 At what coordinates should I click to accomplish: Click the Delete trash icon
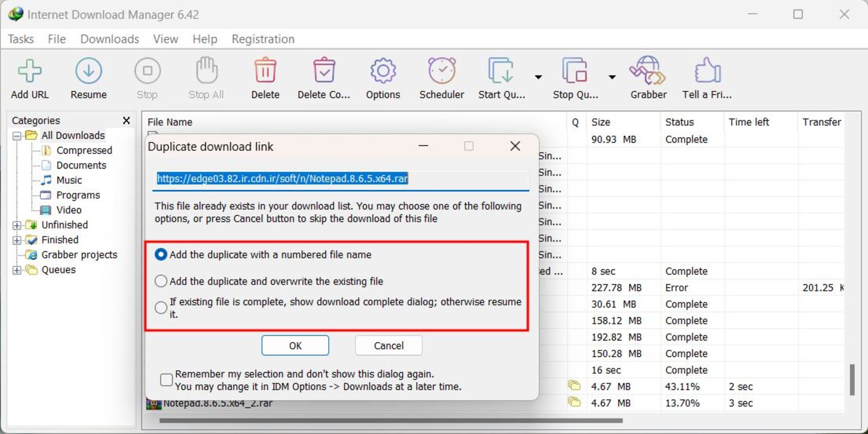(265, 70)
